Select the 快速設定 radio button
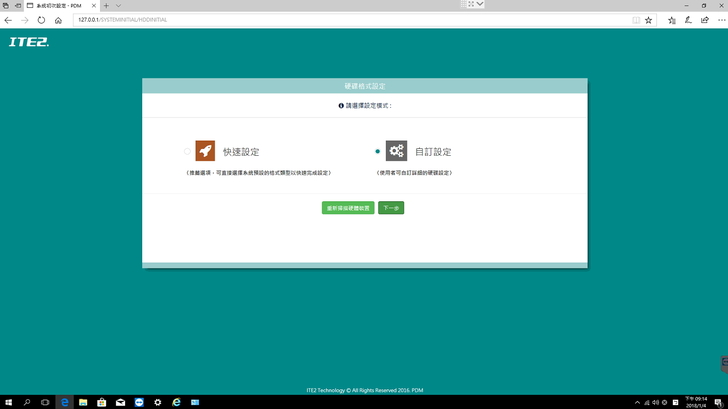Image resolution: width=728 pixels, height=409 pixels. tap(187, 152)
